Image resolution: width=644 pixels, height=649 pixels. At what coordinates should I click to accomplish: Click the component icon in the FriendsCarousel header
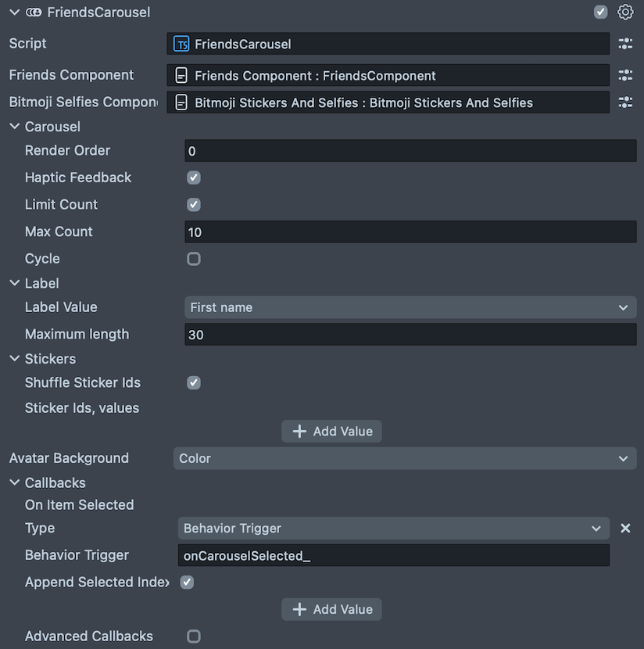click(34, 13)
